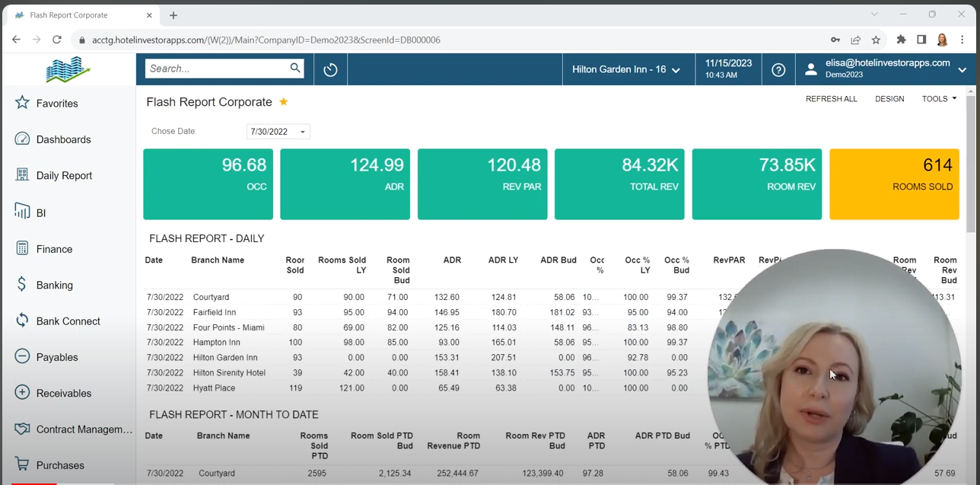
Task: Open the browser password key icon
Action: [x=835, y=40]
